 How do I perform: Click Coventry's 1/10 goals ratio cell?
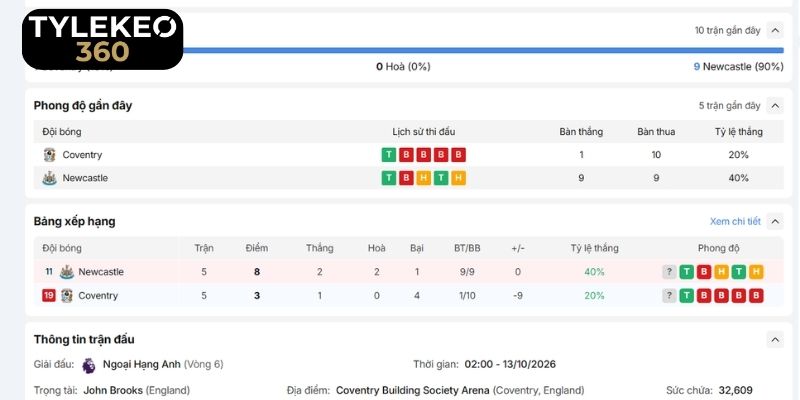pyautogui.click(x=467, y=295)
